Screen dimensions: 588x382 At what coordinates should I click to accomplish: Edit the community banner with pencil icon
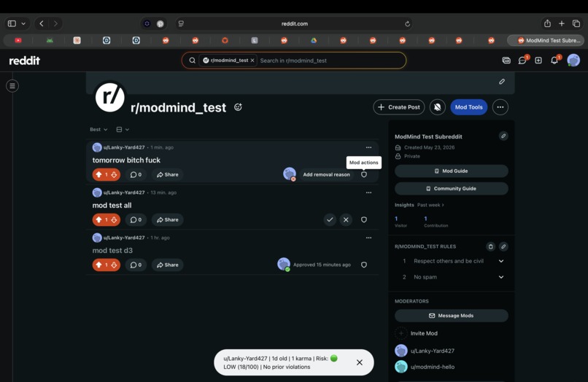502,82
